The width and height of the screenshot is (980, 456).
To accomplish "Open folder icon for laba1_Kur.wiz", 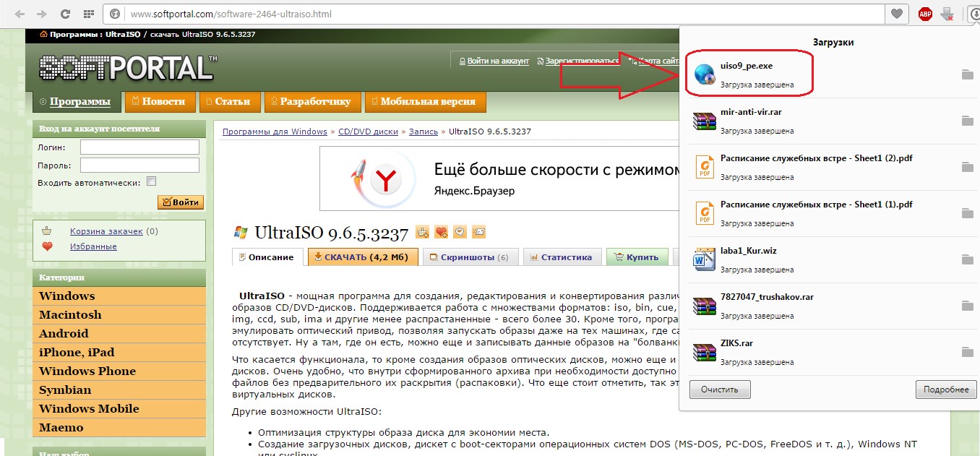I will click(967, 259).
